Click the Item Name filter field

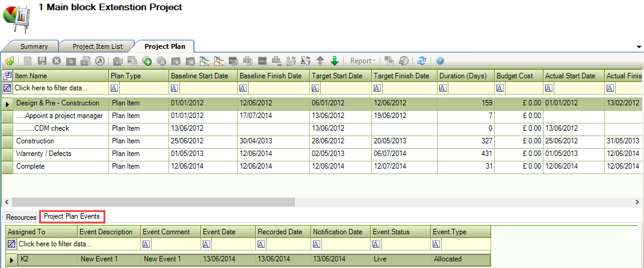tap(60, 88)
